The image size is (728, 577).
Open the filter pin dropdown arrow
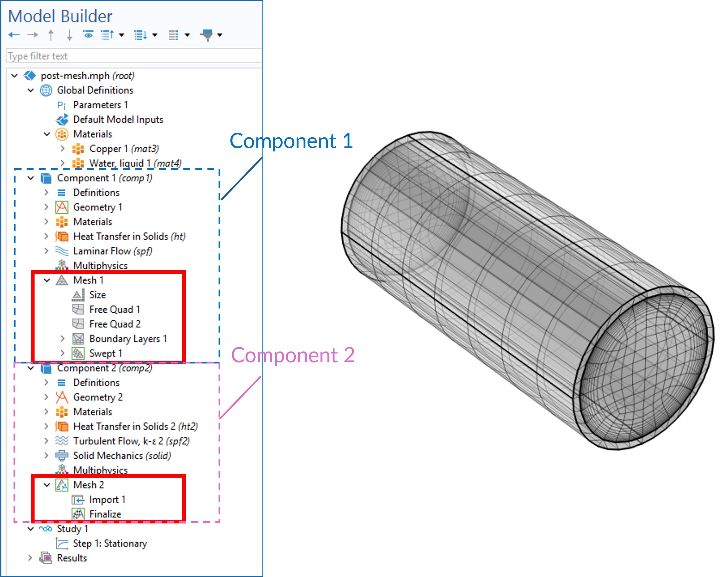(x=220, y=35)
